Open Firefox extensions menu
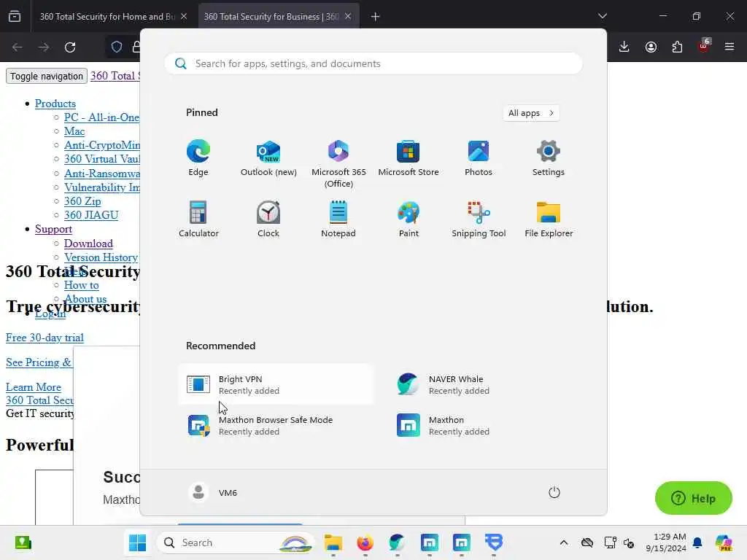 pyautogui.click(x=677, y=47)
